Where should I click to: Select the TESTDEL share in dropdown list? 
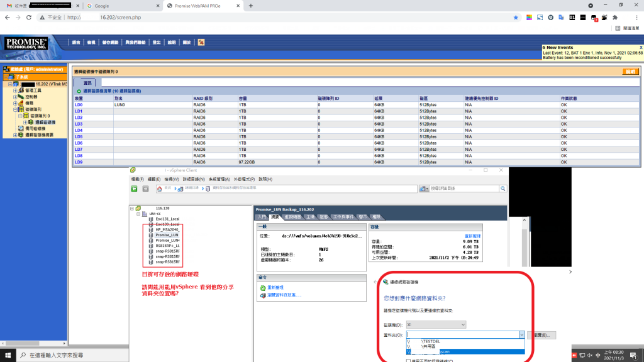tap(465, 341)
